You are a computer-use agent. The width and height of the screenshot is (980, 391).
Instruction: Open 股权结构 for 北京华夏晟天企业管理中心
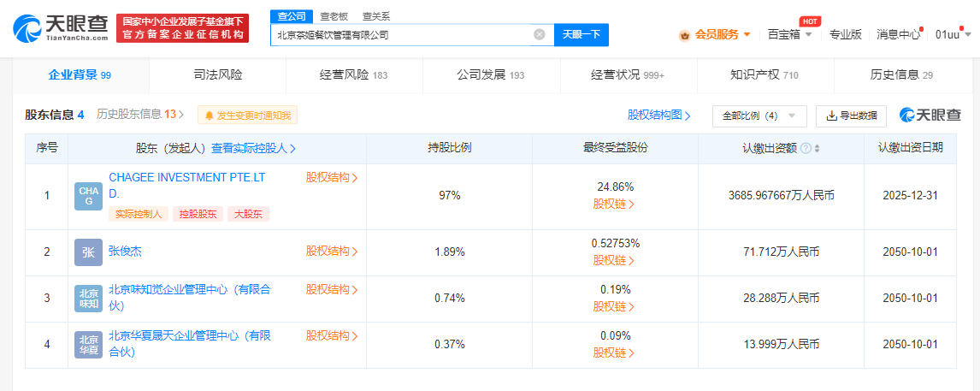click(332, 335)
